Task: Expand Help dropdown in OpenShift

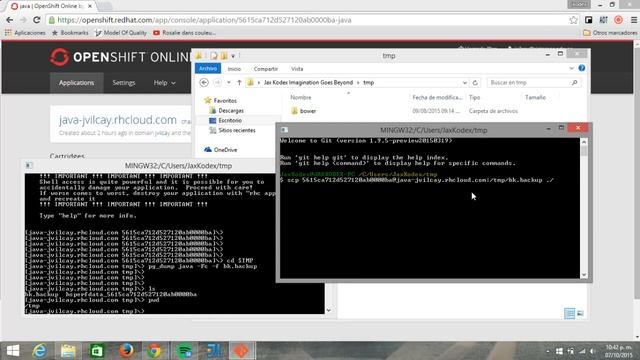Action: pos(164,83)
